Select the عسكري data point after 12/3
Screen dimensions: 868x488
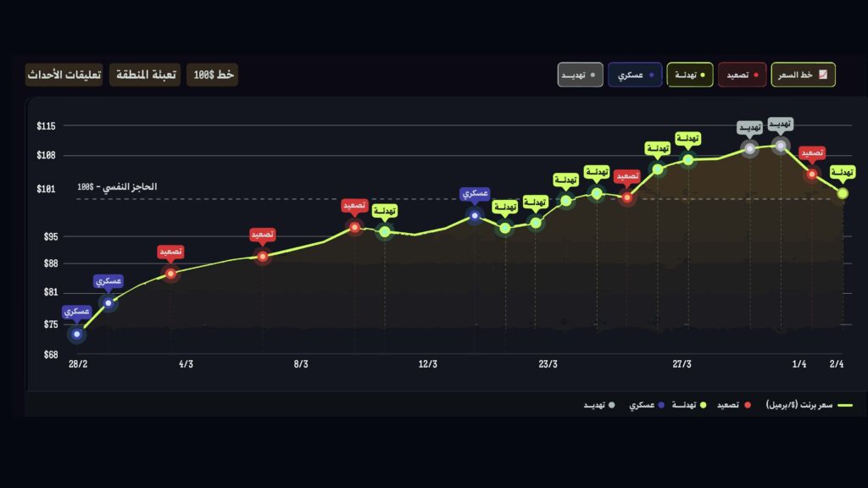tap(475, 215)
